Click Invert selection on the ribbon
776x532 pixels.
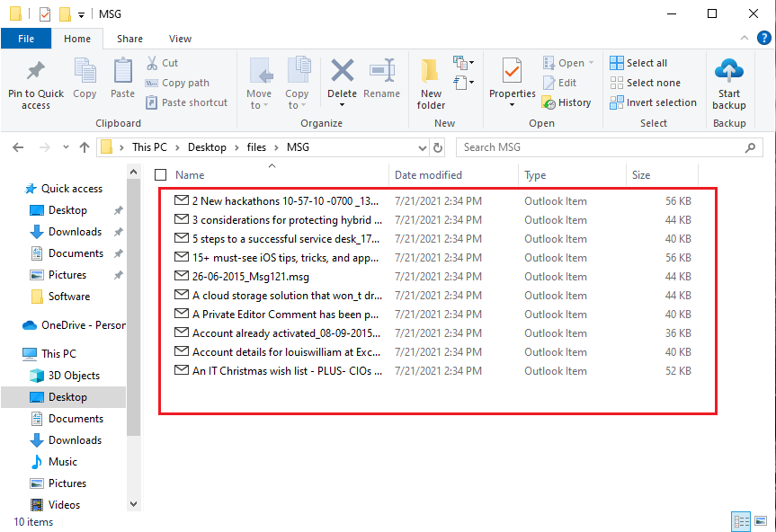tap(653, 102)
